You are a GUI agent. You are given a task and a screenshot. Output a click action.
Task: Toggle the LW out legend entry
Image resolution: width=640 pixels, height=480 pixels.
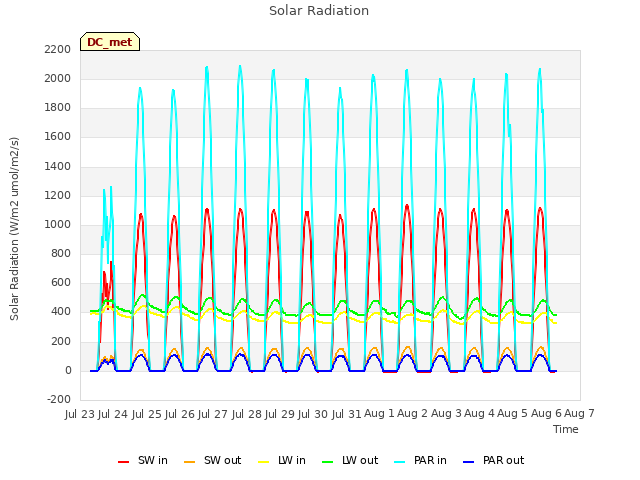(350, 460)
